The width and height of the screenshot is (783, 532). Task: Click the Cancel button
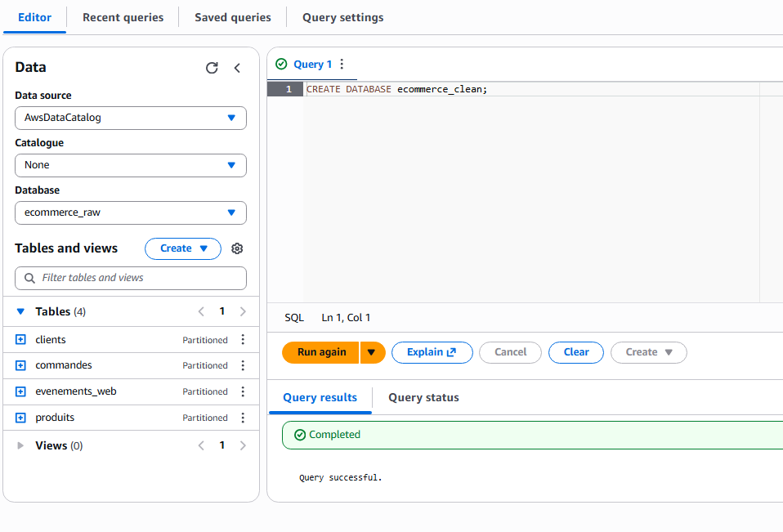coord(510,352)
